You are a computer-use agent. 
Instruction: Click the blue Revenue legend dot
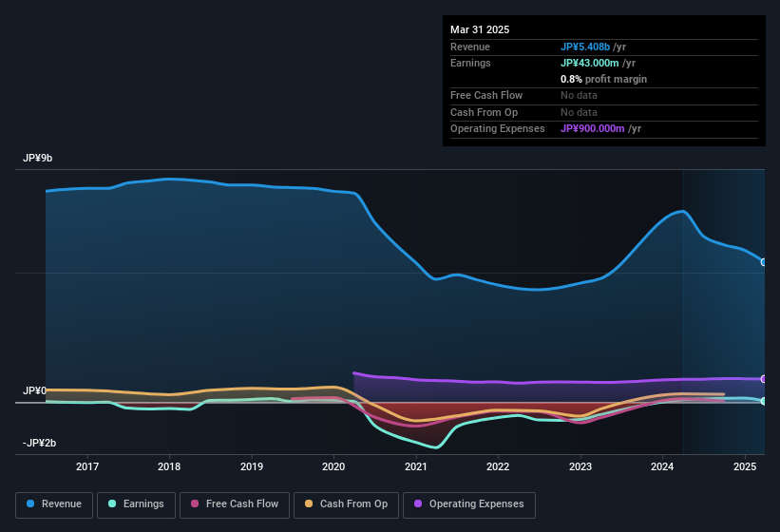click(x=30, y=503)
